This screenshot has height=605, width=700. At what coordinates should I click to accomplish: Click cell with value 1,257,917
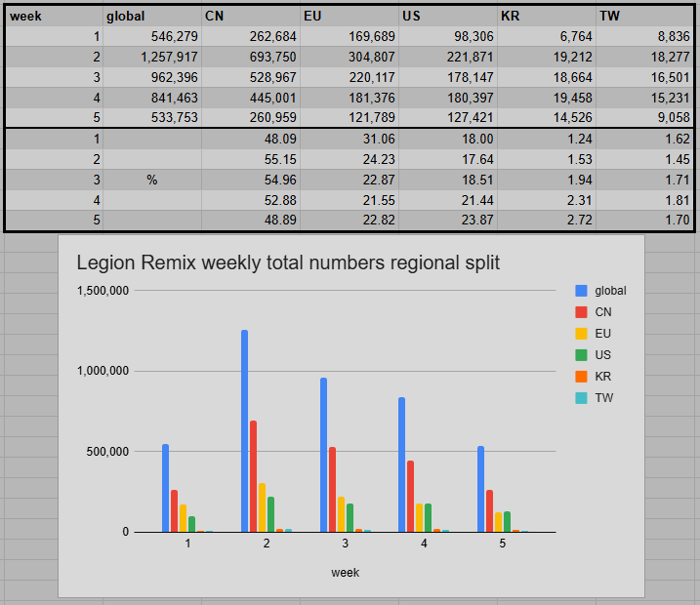(151, 58)
